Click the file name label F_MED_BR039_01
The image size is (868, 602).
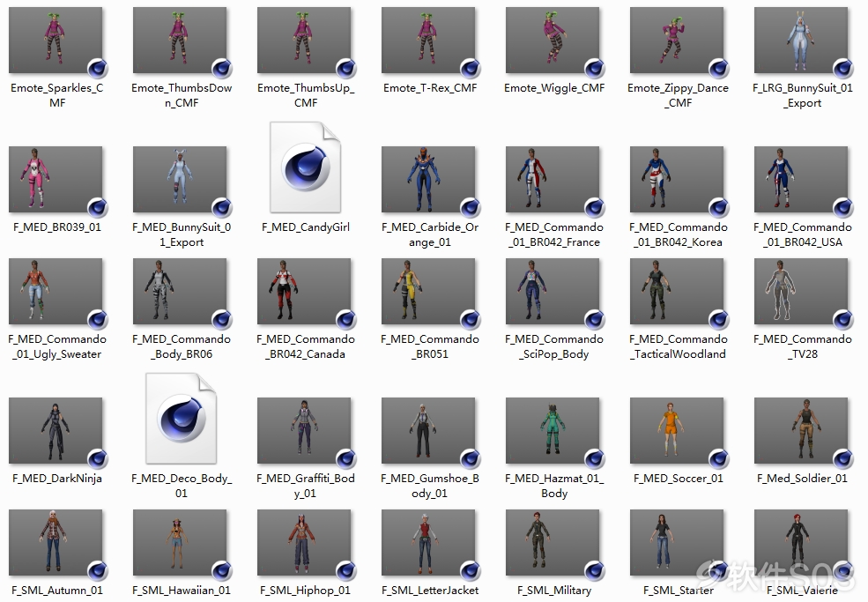point(57,227)
